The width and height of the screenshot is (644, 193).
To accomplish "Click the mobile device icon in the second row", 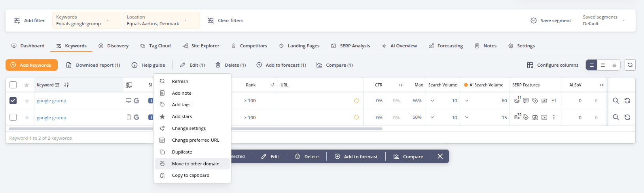I will [x=129, y=117].
